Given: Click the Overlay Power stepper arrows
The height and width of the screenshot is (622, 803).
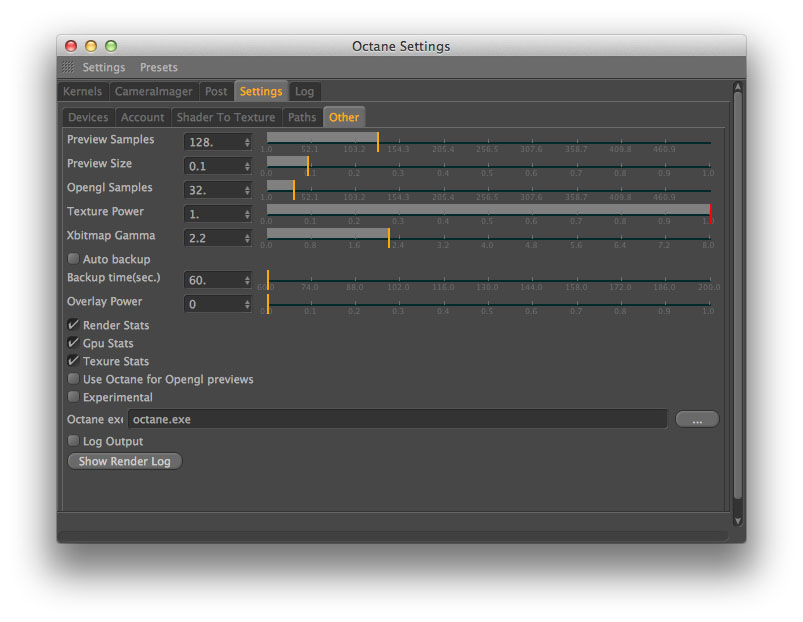Looking at the screenshot, I should pyautogui.click(x=247, y=304).
